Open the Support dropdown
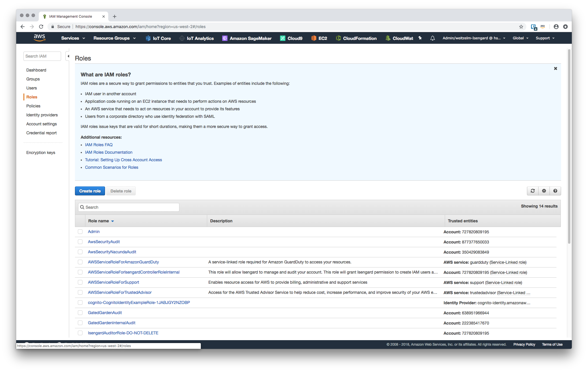 pos(545,38)
